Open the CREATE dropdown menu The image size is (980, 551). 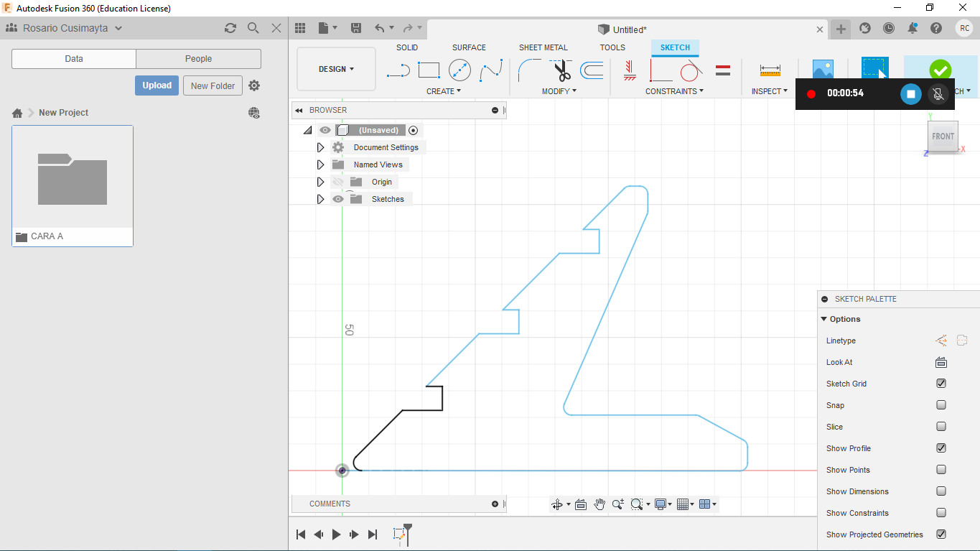click(x=444, y=91)
